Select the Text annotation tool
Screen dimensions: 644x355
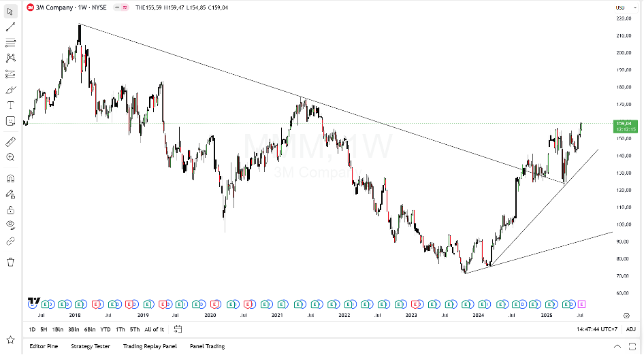click(x=10, y=105)
